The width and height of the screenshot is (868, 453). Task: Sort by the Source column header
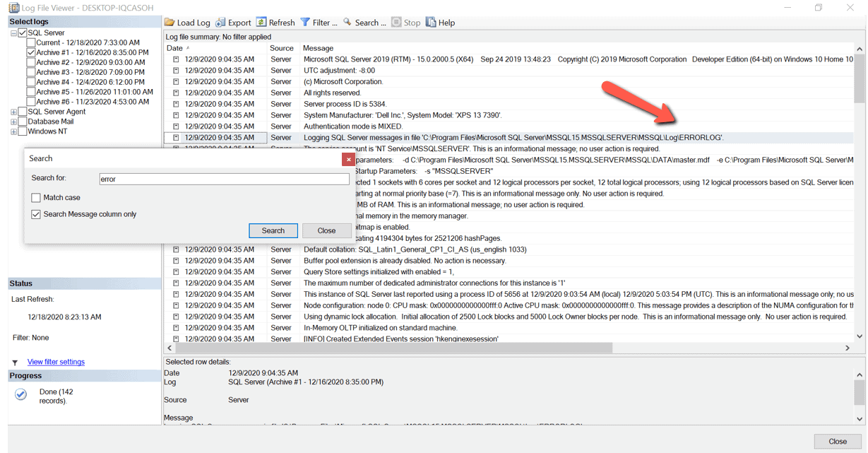click(x=283, y=48)
